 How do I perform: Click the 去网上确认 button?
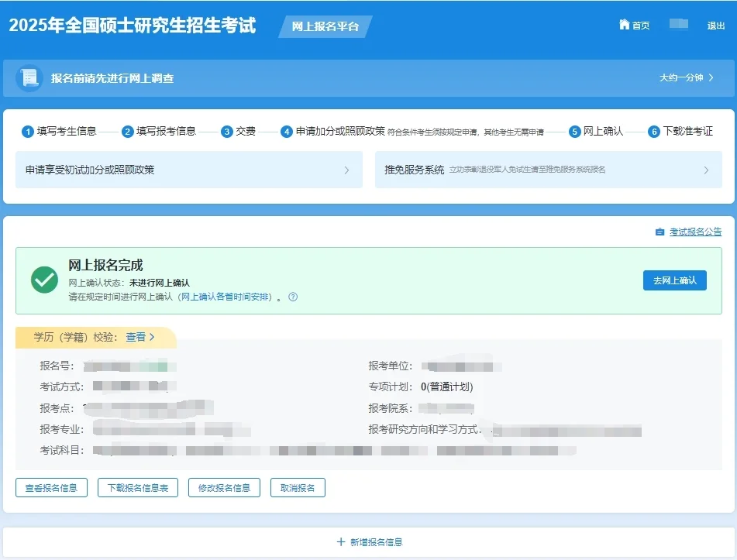coord(674,280)
